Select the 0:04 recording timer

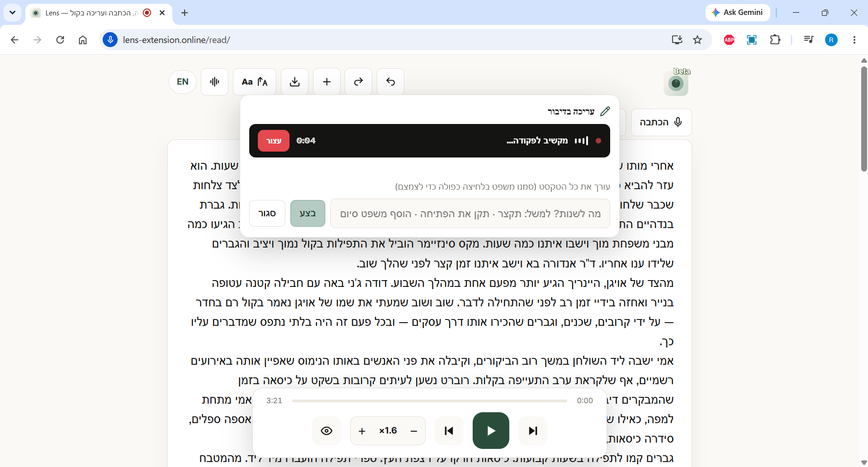pos(306,141)
